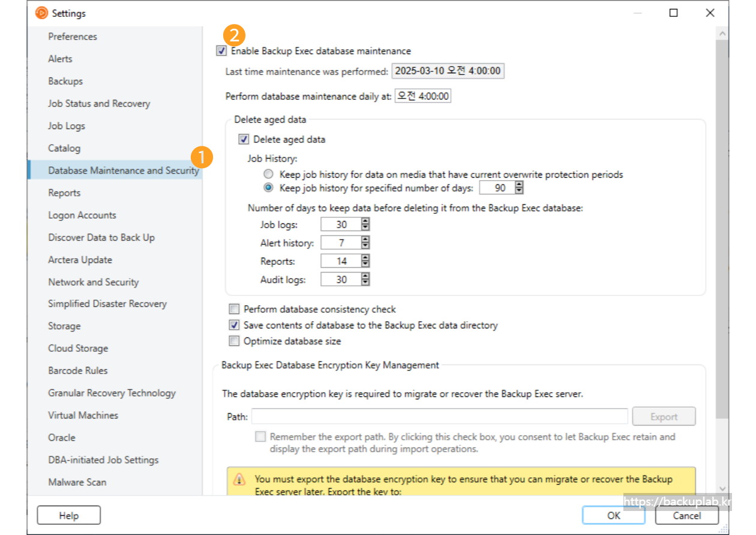Select keep job history for specified days
This screenshot has height=535, width=756.
pos(269,188)
